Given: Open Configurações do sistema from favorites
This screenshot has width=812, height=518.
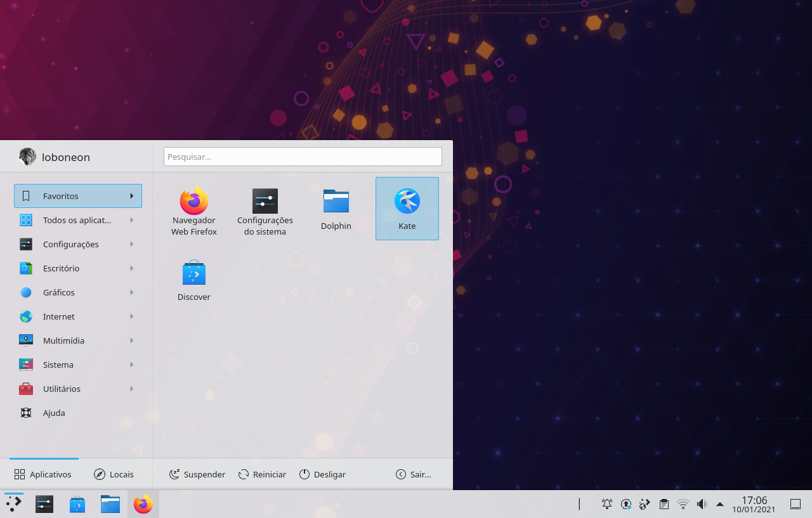Looking at the screenshot, I should tap(265, 209).
